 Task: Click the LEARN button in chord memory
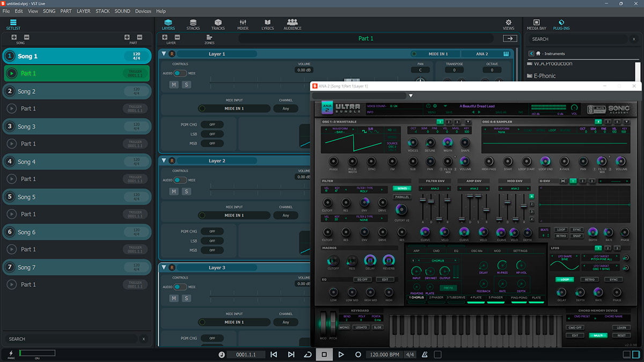pos(621,327)
